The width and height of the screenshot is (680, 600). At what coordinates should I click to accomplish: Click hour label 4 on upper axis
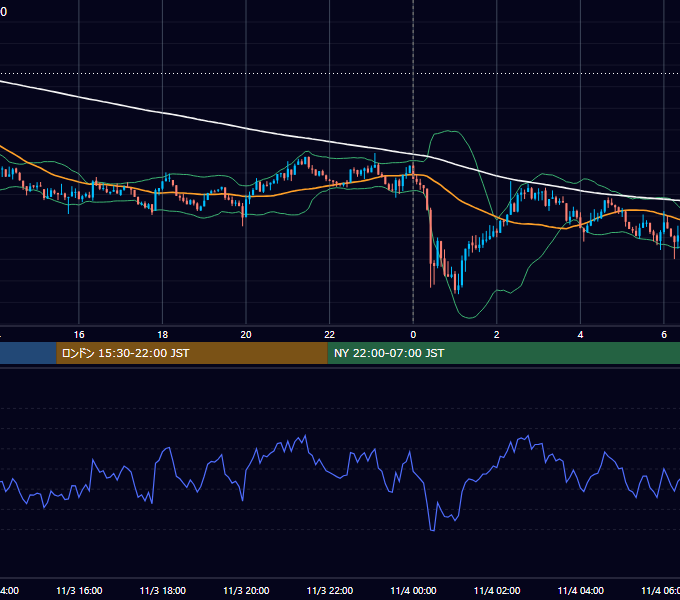click(x=580, y=335)
